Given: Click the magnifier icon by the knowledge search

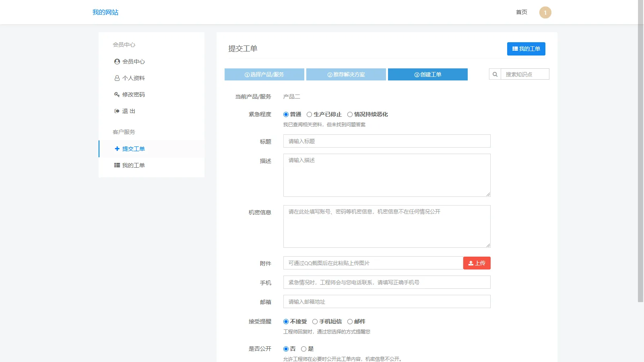Looking at the screenshot, I should pos(495,74).
